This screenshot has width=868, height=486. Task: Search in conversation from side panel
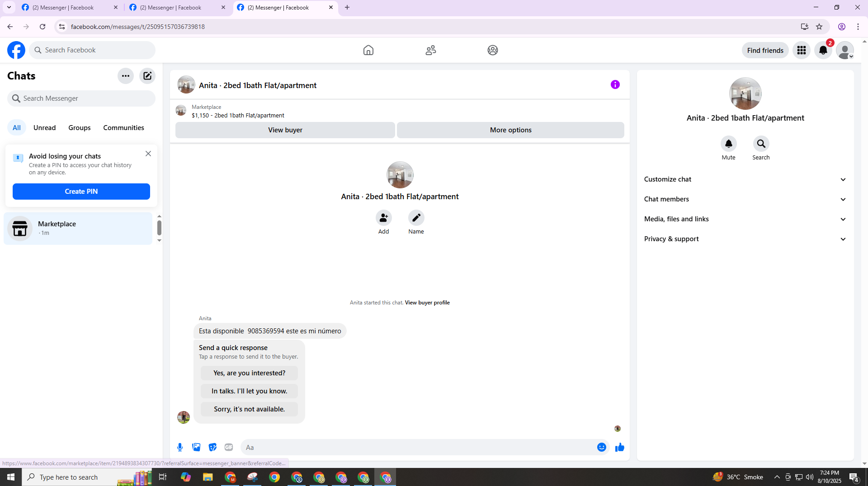761,144
